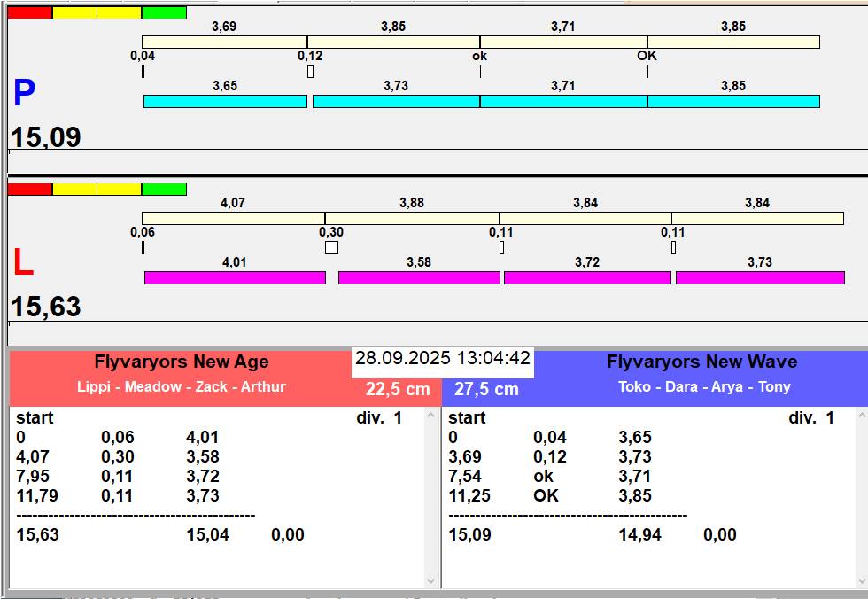This screenshot has width=868, height=599.
Task: Click the blue P lane letter
Action: coord(24,94)
